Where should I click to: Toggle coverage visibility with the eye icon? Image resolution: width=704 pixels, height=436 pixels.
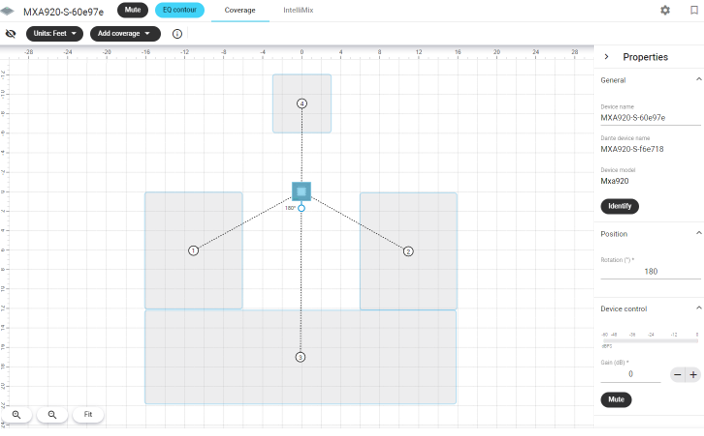(x=11, y=34)
